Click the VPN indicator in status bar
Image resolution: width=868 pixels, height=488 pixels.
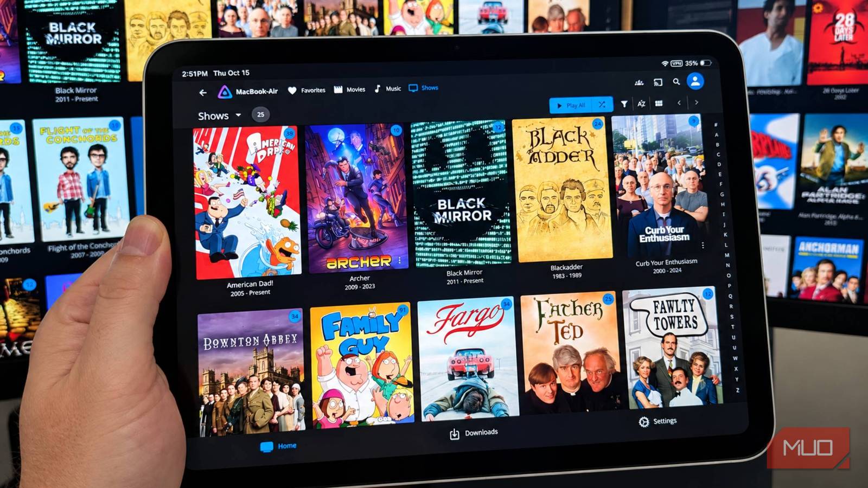(676, 63)
